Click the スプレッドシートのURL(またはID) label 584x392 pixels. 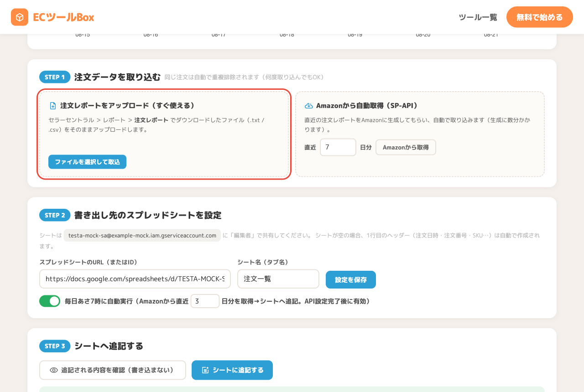[x=89, y=262]
